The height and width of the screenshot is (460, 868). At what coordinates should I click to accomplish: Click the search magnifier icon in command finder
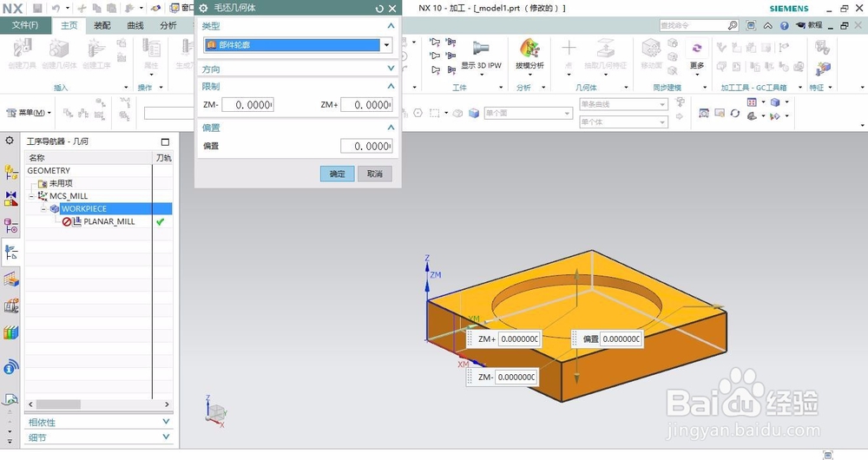(x=733, y=25)
